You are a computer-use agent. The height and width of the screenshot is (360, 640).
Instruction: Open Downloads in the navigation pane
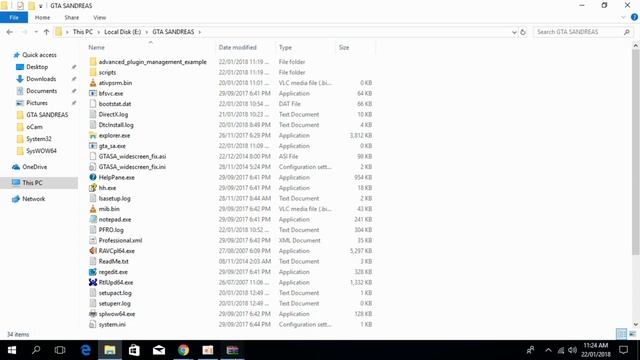click(x=41, y=79)
